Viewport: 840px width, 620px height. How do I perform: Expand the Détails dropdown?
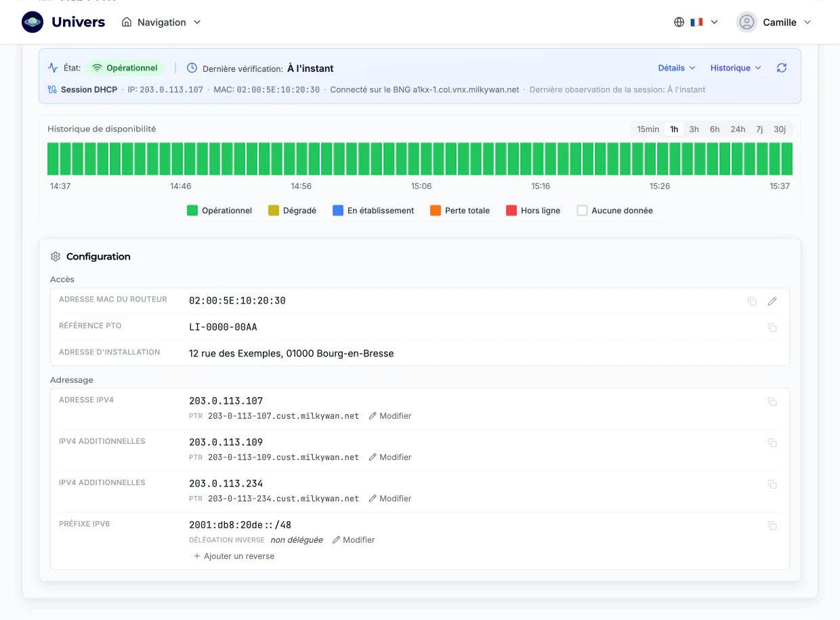tap(677, 68)
